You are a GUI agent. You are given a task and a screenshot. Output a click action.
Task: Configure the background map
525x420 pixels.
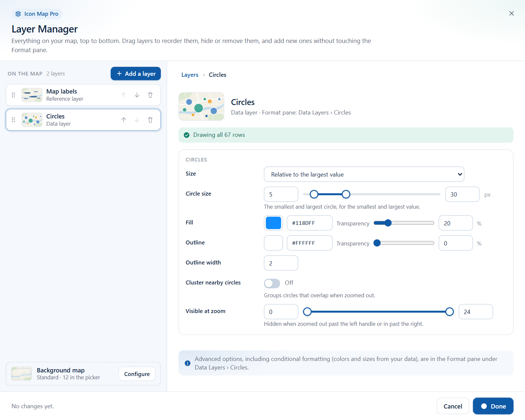[137, 374]
